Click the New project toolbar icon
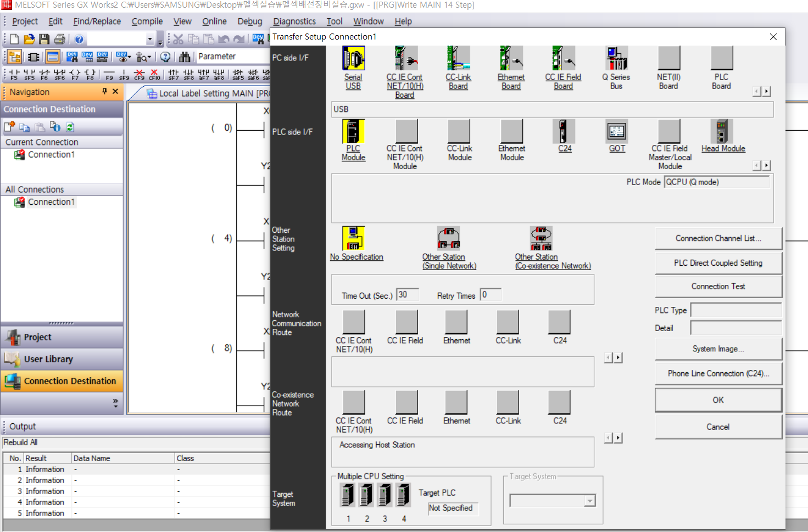The height and width of the screenshot is (532, 808). [x=14, y=39]
